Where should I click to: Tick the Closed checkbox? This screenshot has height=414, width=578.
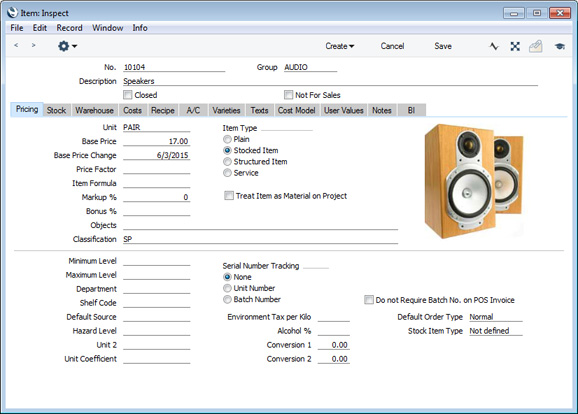click(x=128, y=95)
